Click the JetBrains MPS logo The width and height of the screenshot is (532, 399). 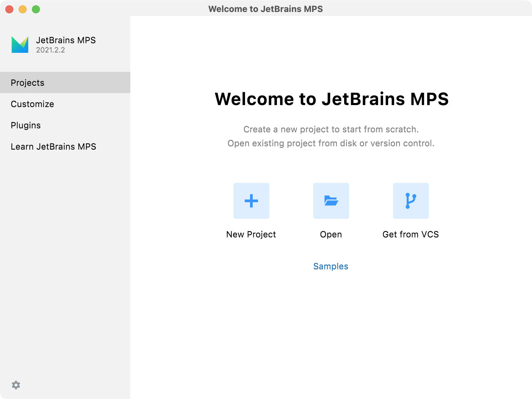(x=20, y=44)
